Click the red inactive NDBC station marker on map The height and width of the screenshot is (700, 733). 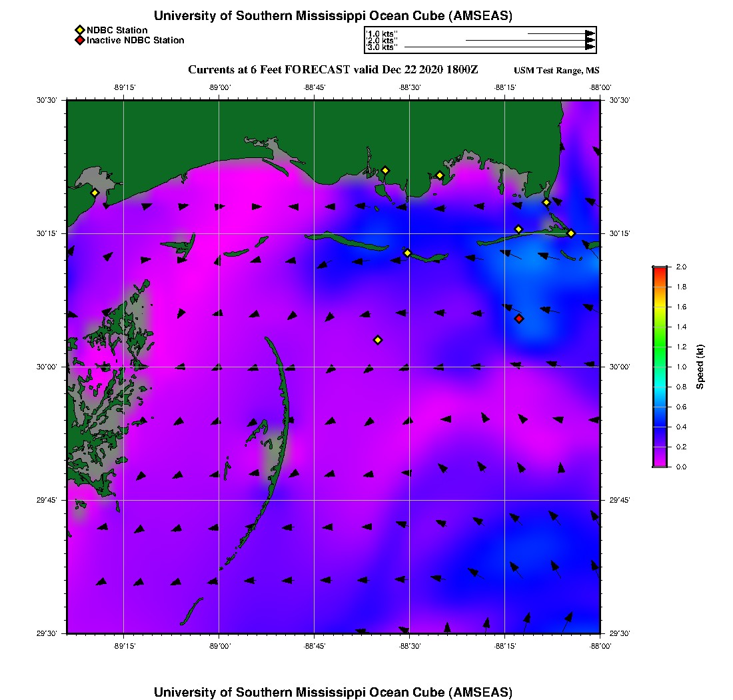pos(519,319)
